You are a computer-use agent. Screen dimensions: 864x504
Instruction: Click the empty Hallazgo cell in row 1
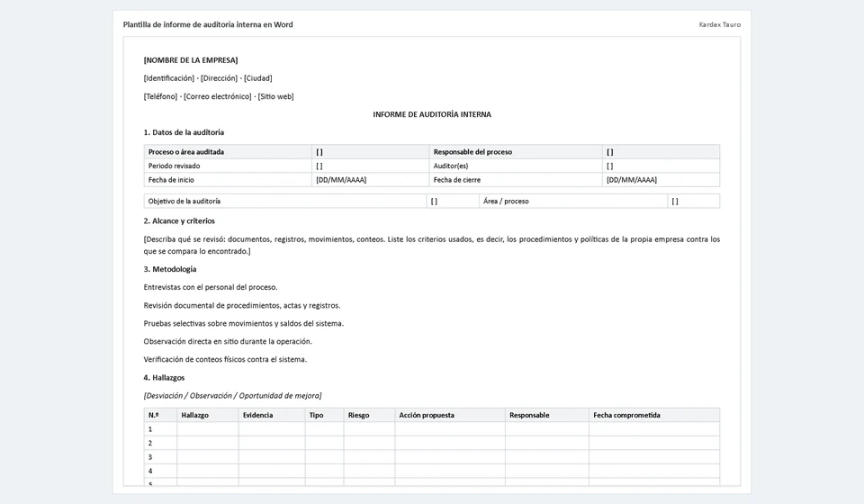[208, 429]
